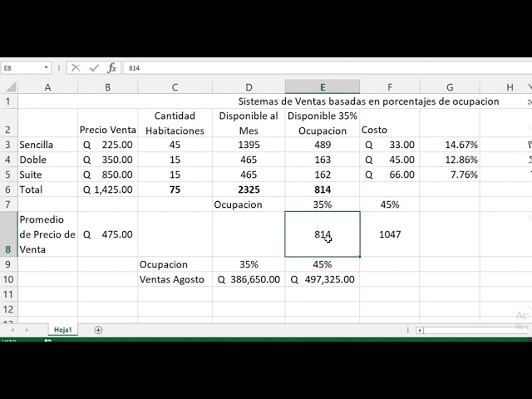Screen dimensions: 532x399
Task: Click the Cancel entry X icon
Action: [x=75, y=67]
